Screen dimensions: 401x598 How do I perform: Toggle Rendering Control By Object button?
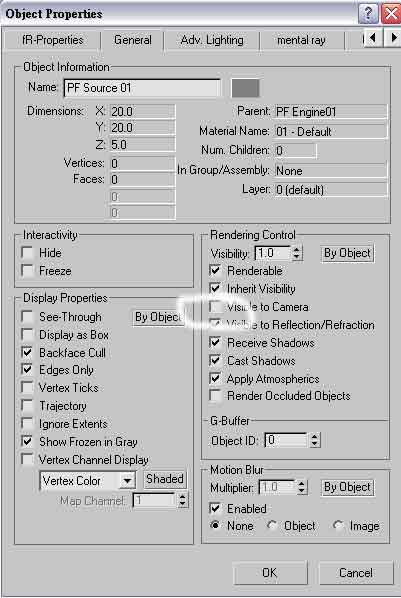pos(347,253)
